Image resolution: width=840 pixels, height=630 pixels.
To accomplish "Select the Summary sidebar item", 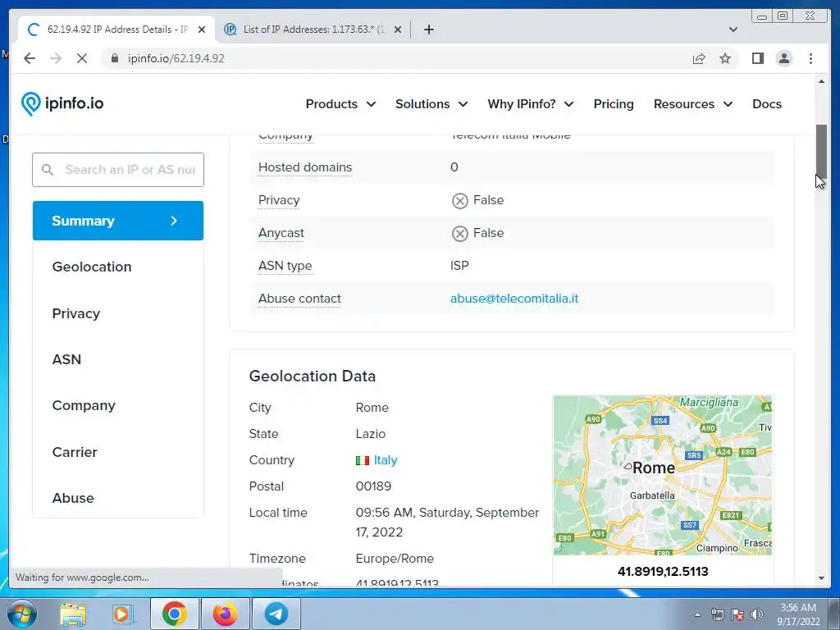I will pos(118,221).
